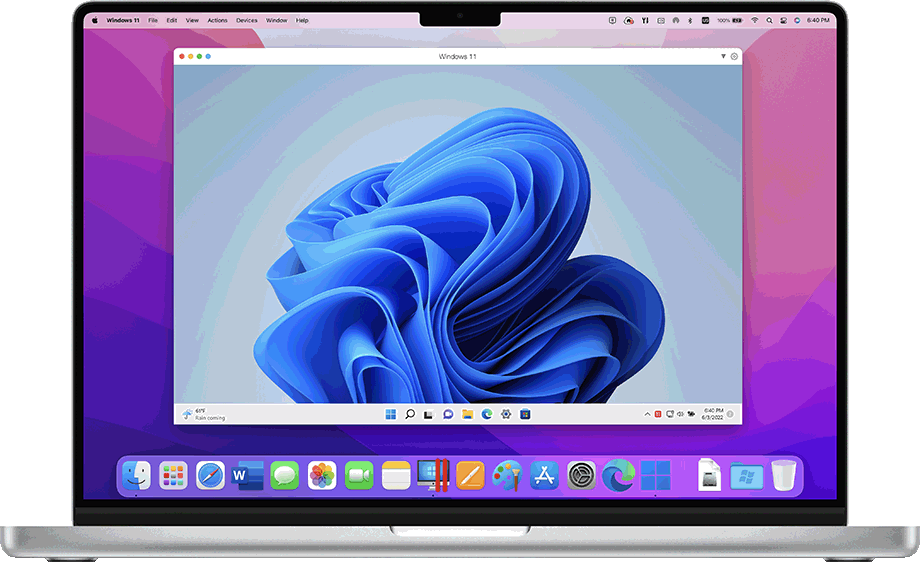Open Wi-Fi status in macOS menu bar
Screen dimensions: 920x562
coord(755,20)
